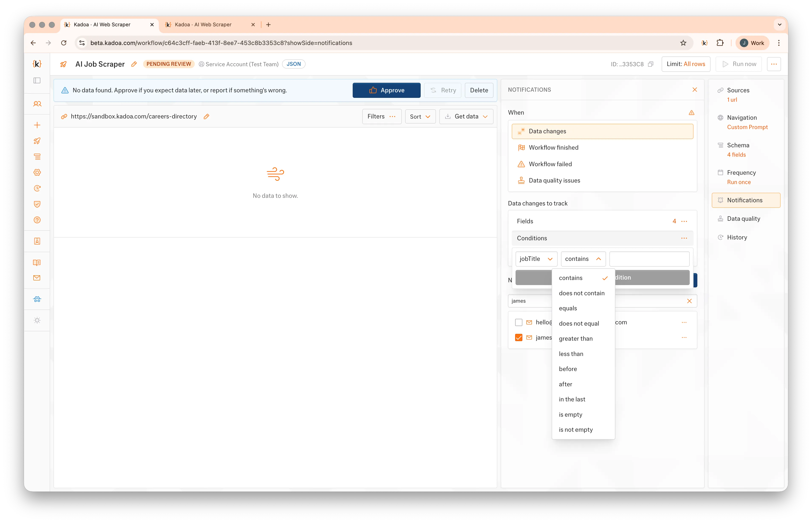Screen dimensions: 812x523
Task: Click the Approve button
Action: (386, 90)
